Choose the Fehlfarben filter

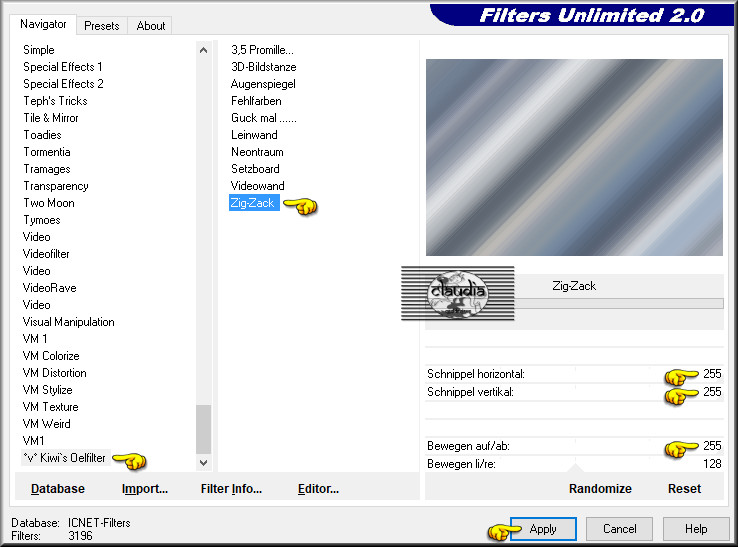click(x=256, y=101)
